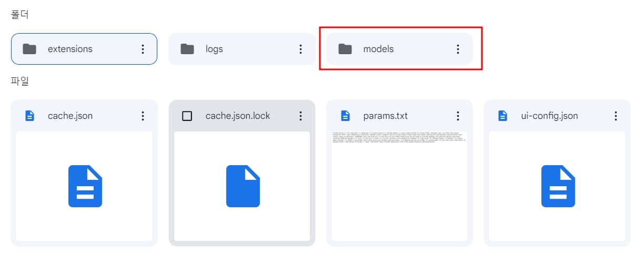This screenshot has height=273, width=644.
Task: Open more options for logs folder
Action: [300, 49]
